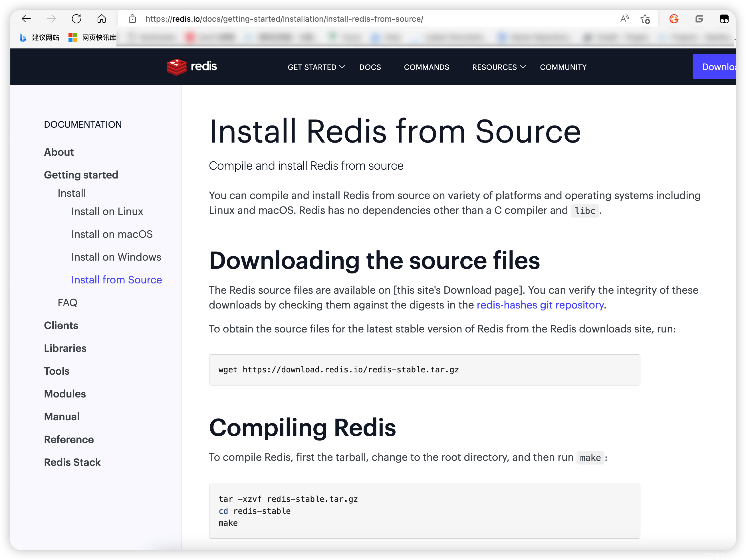This screenshot has width=746, height=560.
Task: Open the COMMANDS nav item
Action: (x=426, y=67)
